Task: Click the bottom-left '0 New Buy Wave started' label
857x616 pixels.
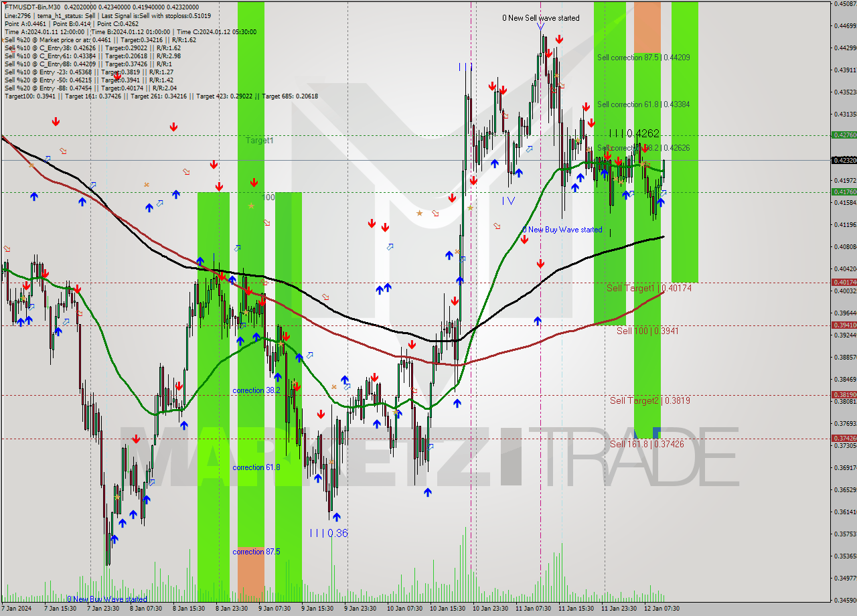Action: [107, 599]
